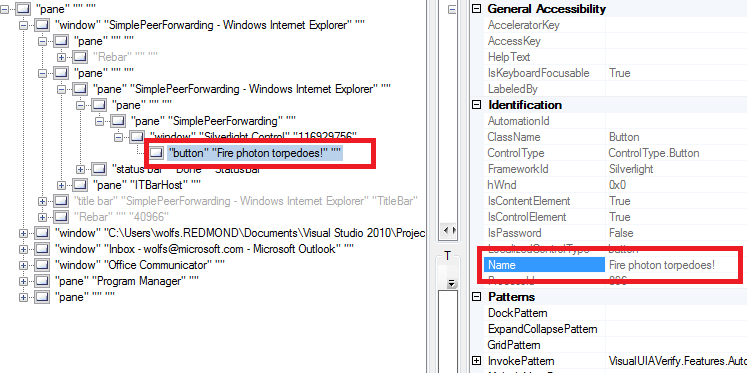Click the icon of the root pane node
The width and height of the screenshot is (747, 373).
tap(23, 9)
